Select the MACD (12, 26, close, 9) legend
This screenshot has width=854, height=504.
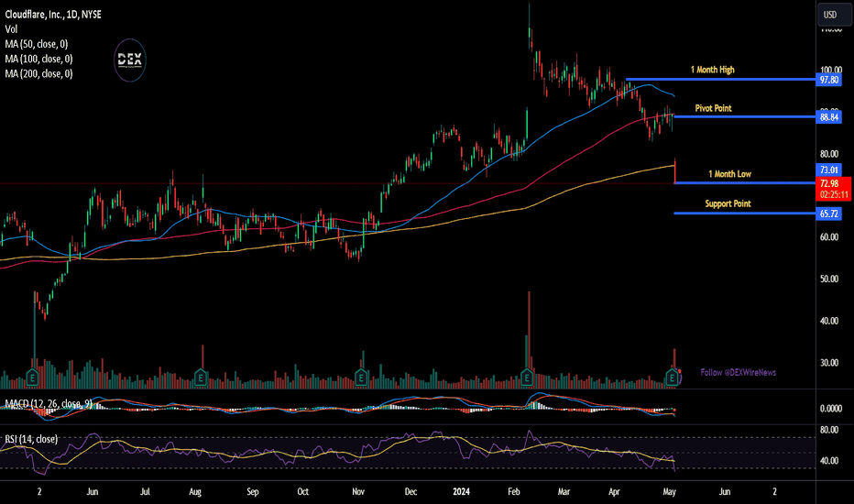49,404
